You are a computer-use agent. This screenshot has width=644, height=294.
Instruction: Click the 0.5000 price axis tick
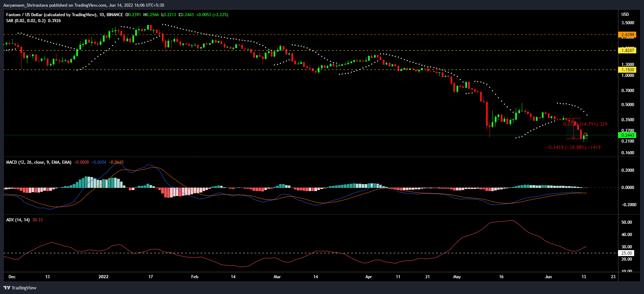pos(628,105)
